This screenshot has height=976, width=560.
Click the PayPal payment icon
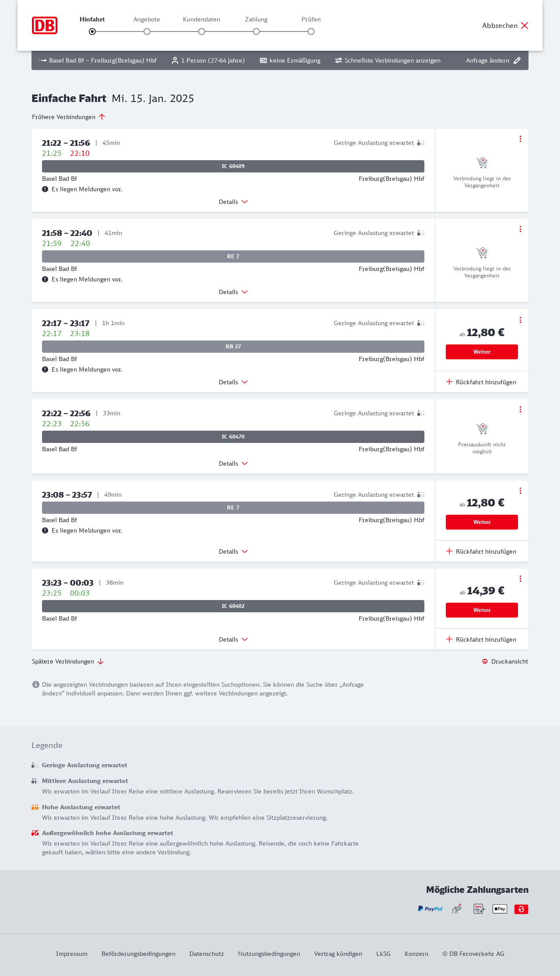(430, 909)
